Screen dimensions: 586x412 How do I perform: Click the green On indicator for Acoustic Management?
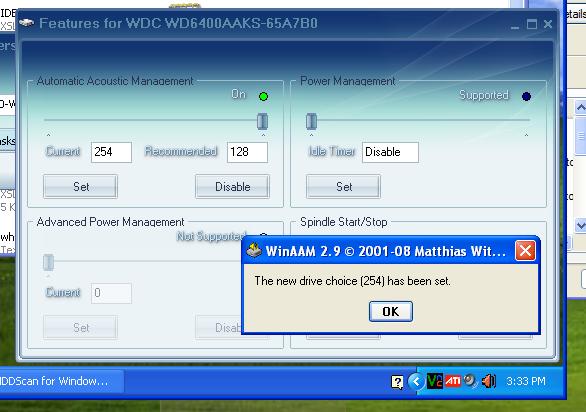click(x=263, y=96)
